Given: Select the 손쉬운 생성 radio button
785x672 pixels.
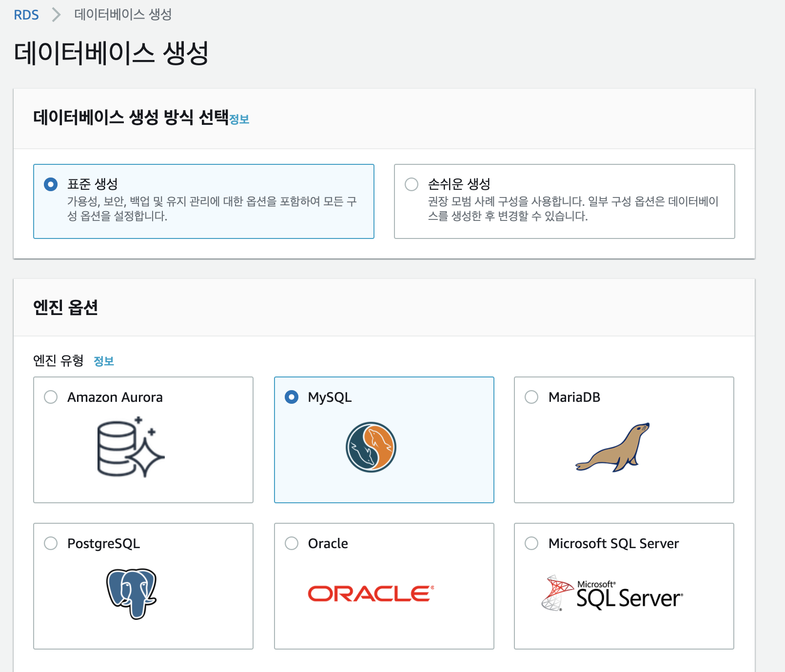Looking at the screenshot, I should tap(412, 184).
